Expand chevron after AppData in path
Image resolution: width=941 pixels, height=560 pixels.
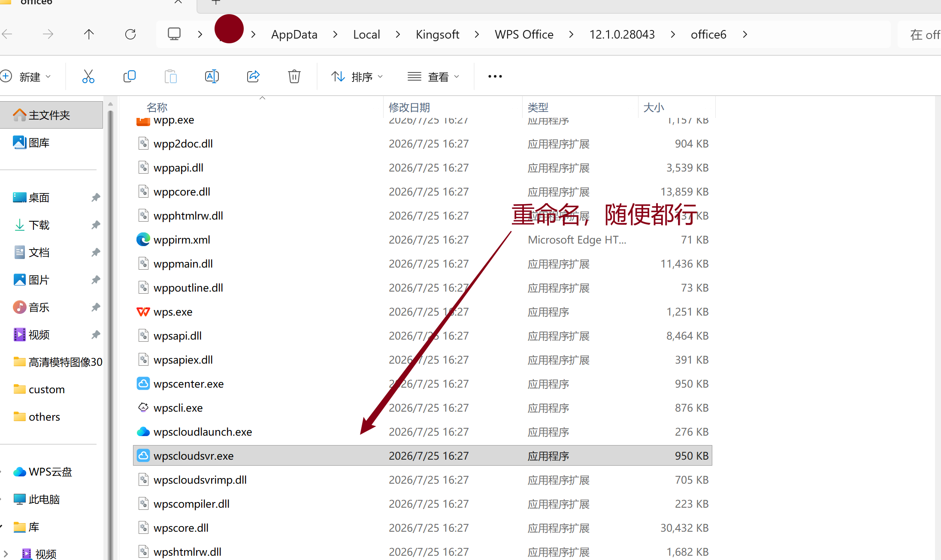pyautogui.click(x=335, y=34)
